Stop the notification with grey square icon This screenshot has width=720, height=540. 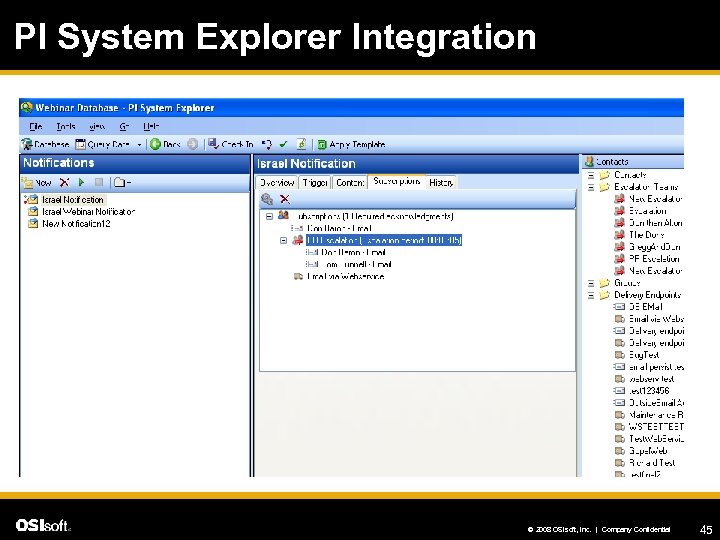click(99, 182)
